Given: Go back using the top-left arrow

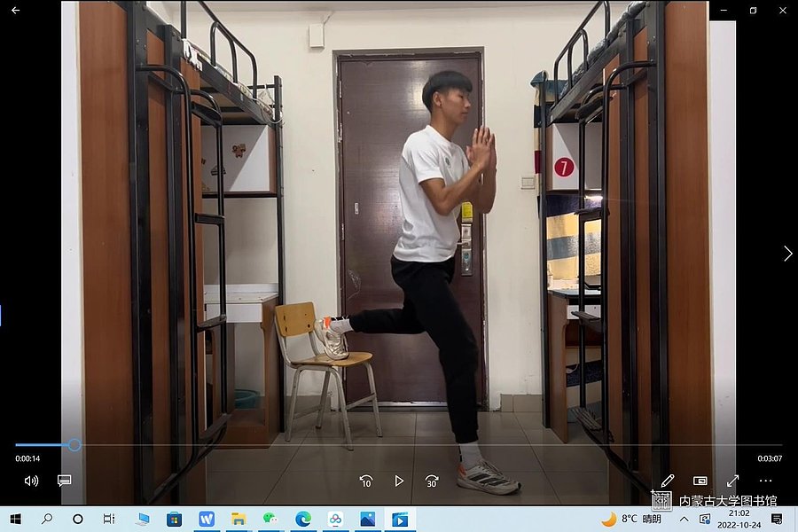Looking at the screenshot, I should coord(15,10).
